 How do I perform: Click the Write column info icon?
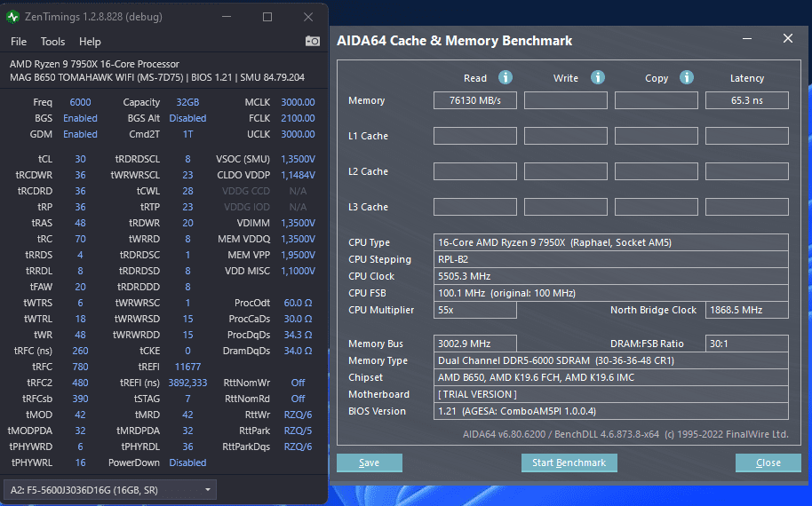tap(598, 77)
